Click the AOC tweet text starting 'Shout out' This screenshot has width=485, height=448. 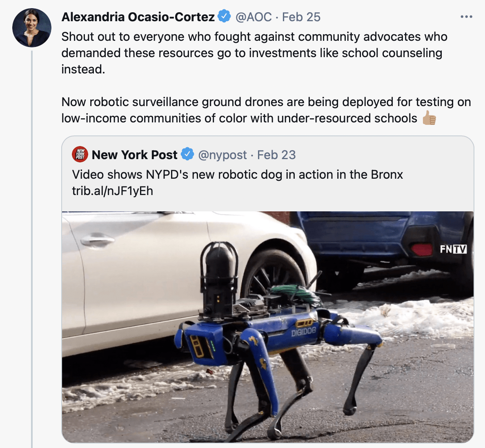(254, 53)
